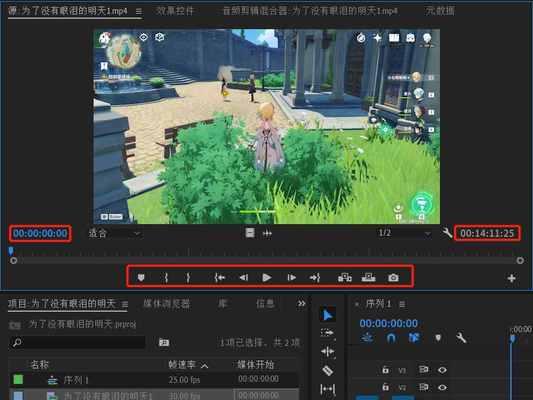Screen dimensions: 533x400
Task: Select the Track Select Forward tool
Action: point(327,333)
